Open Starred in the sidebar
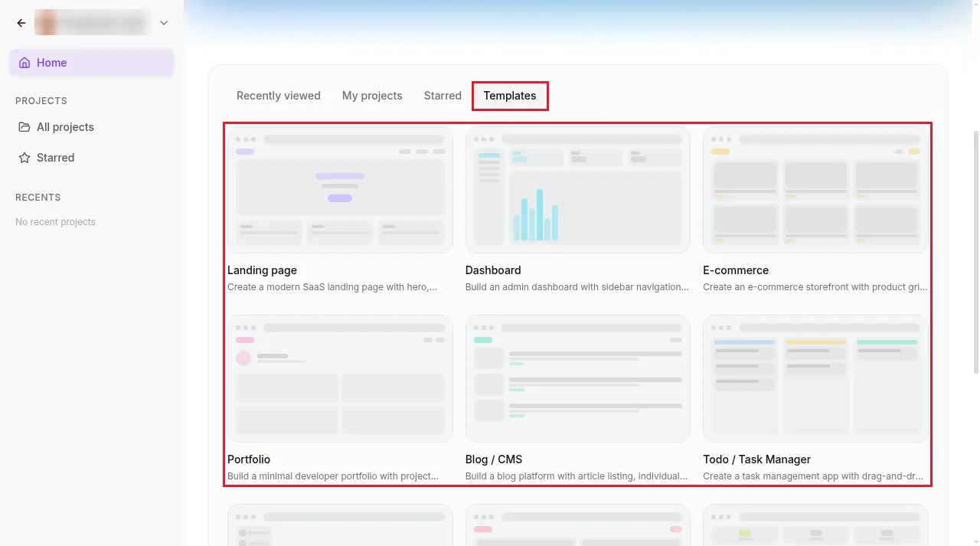The image size is (980, 546). click(92, 158)
